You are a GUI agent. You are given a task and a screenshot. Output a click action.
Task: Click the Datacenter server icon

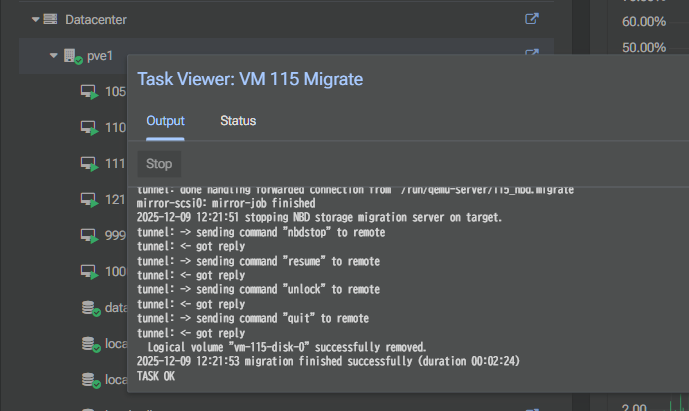click(51, 19)
